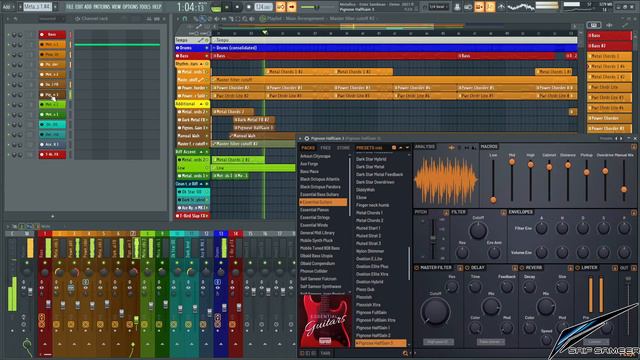Click the Reverb panel corner icon
The width and height of the screenshot is (640, 360).
[x=570, y=268]
